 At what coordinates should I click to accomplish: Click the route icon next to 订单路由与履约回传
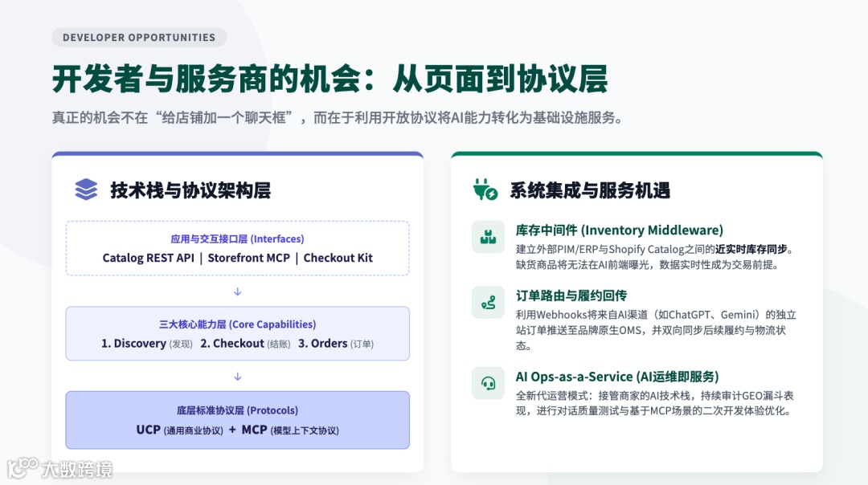coord(488,302)
